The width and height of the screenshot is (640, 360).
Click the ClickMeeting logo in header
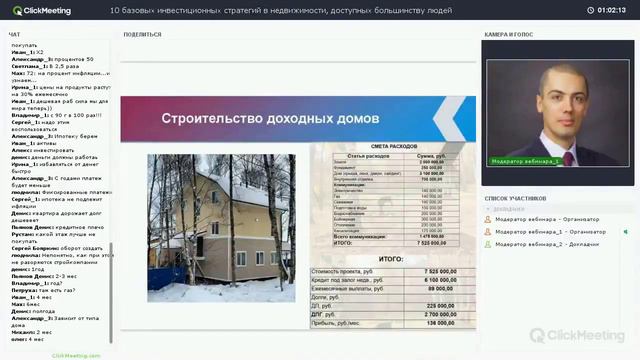tap(42, 11)
